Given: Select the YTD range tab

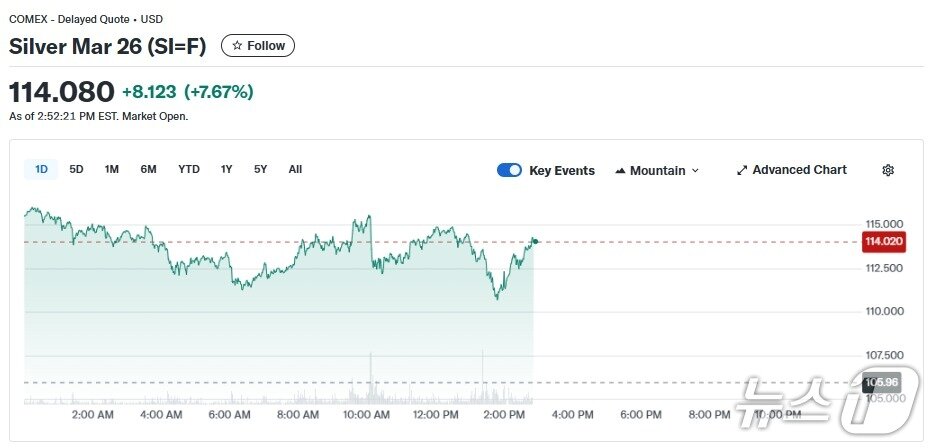Looking at the screenshot, I should pyautogui.click(x=189, y=169).
